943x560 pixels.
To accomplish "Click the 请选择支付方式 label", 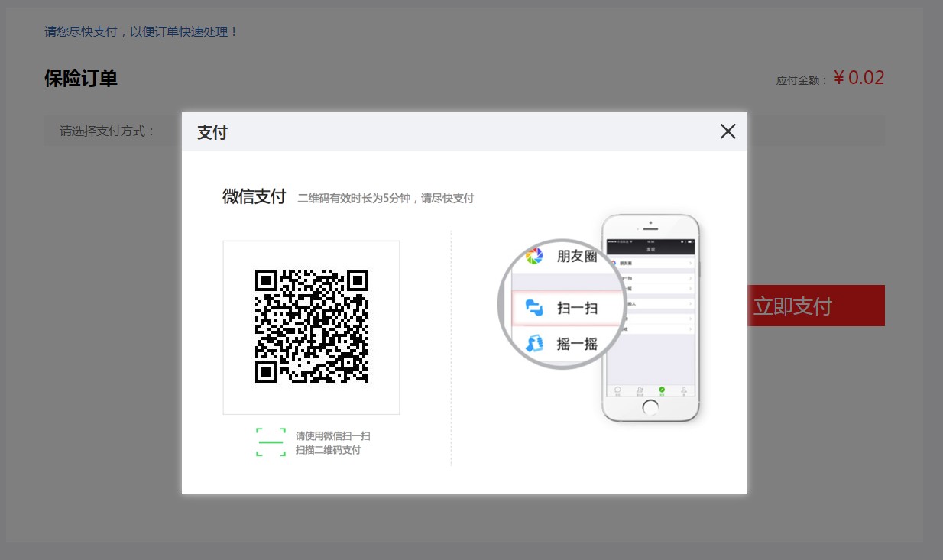I will [108, 131].
